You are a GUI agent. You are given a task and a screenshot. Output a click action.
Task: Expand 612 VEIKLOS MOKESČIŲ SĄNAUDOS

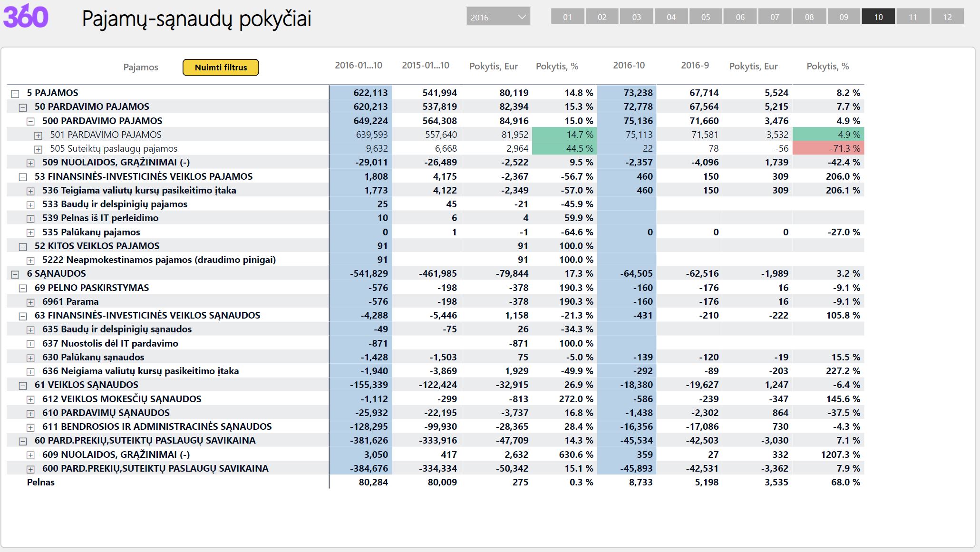point(30,400)
